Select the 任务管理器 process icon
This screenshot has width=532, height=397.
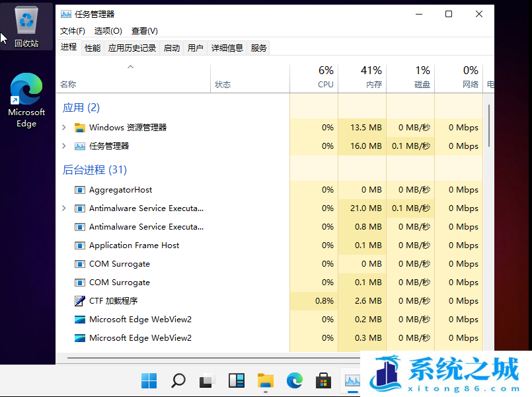(80, 146)
